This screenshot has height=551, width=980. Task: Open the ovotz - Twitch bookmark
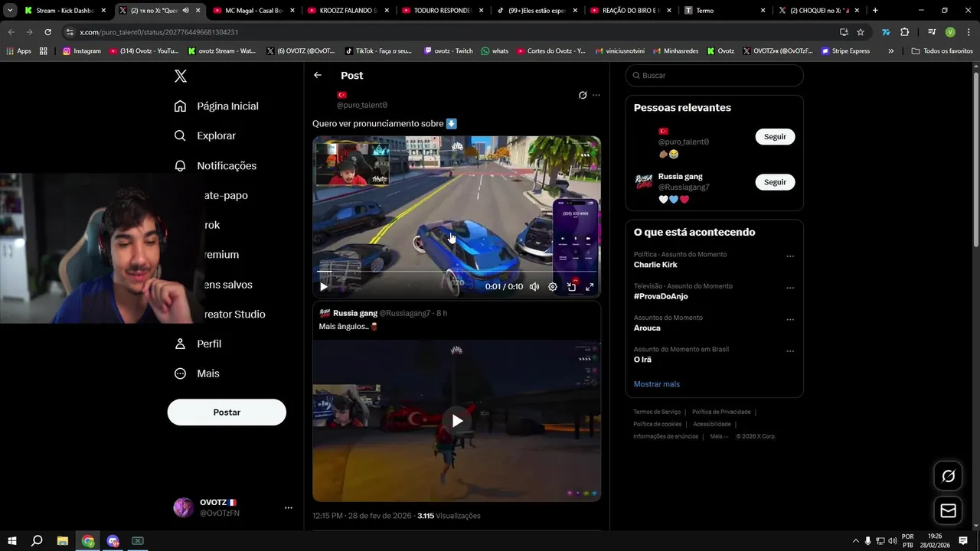point(449,51)
